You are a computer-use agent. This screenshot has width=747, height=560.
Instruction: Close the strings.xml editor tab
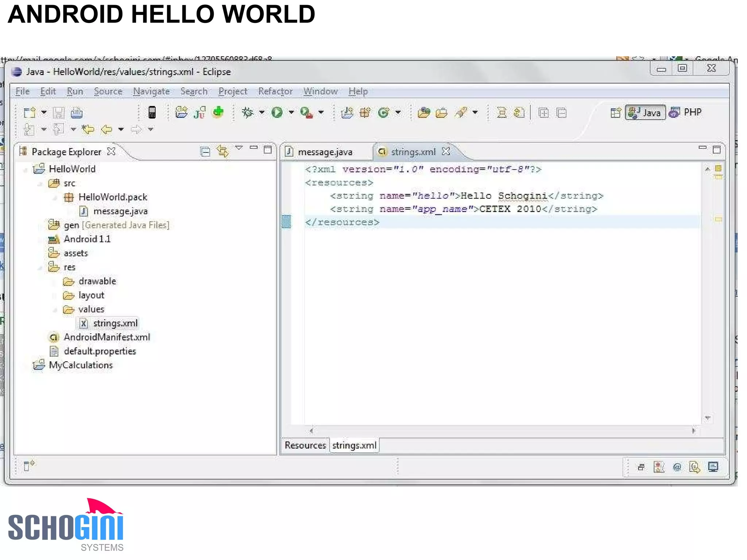coord(446,151)
